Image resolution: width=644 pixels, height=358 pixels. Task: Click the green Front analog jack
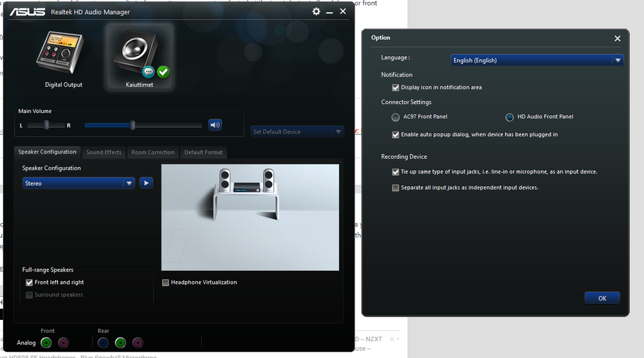[x=46, y=343]
